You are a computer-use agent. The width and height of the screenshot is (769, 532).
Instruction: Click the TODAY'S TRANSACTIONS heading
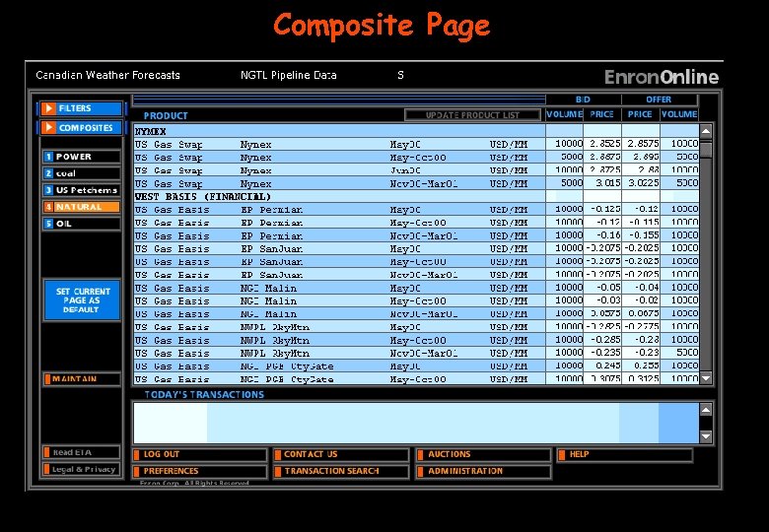coord(204,395)
